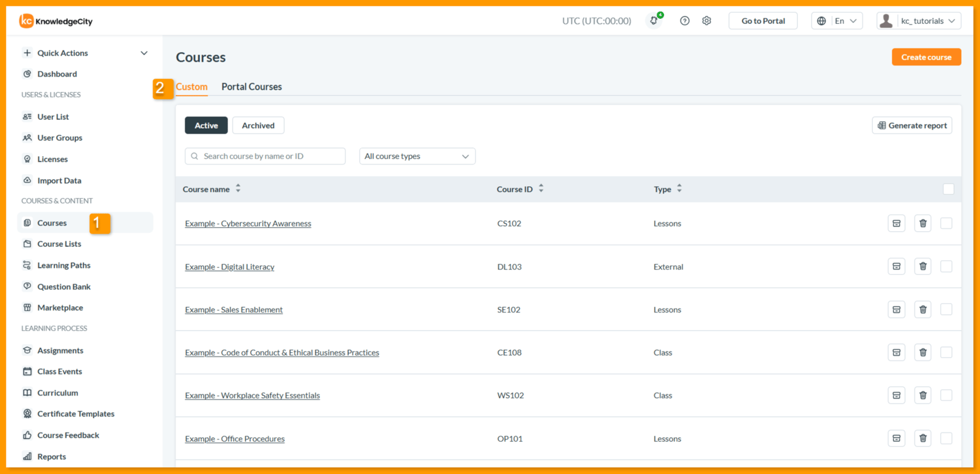Expand the En language selector

tap(837, 20)
